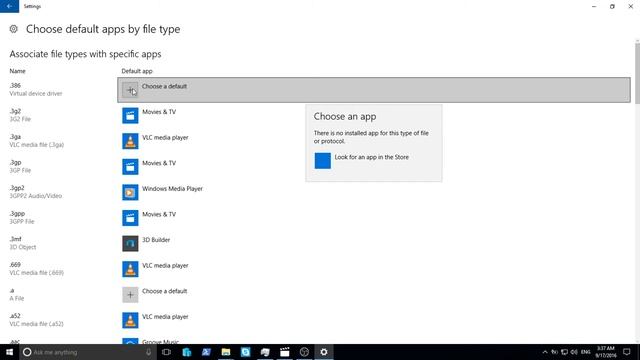The image size is (640, 360).
Task: Click Groove Music entry at list bottom
Action: 160,342
